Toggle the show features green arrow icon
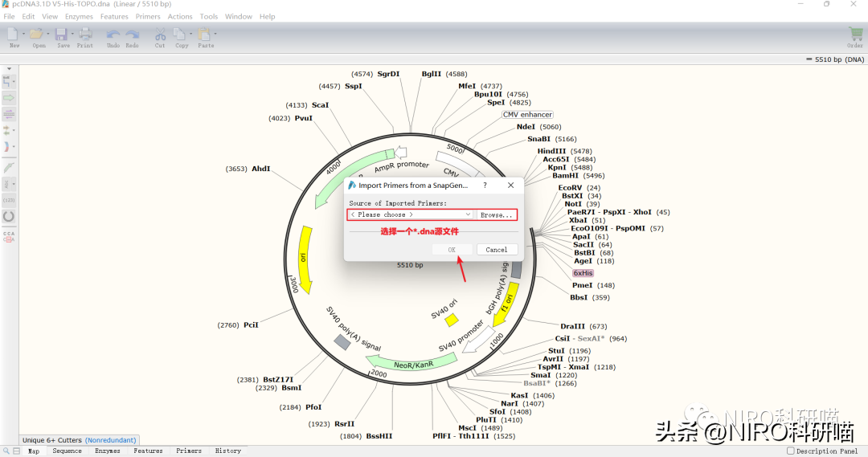Screen dimensions: 868x457 pos(9,97)
